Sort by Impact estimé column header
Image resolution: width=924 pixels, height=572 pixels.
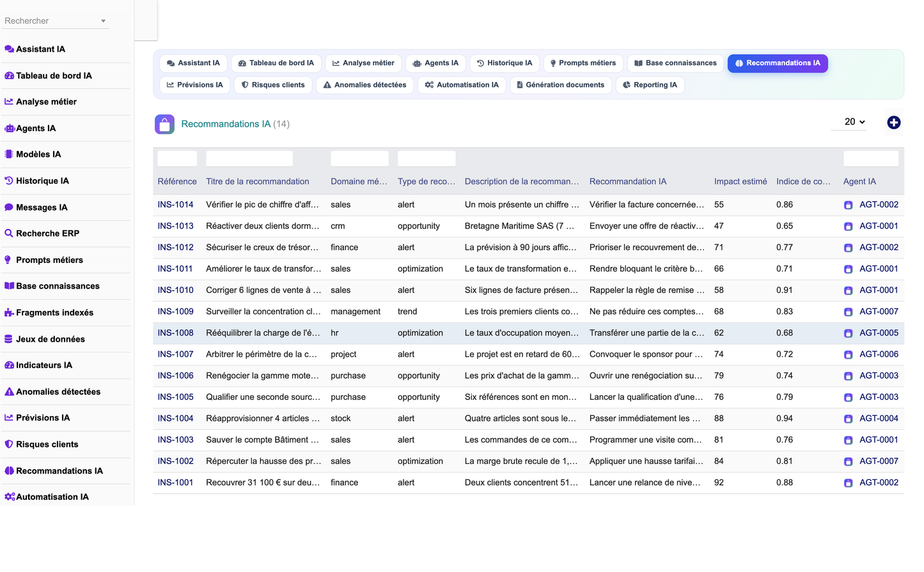click(x=740, y=182)
